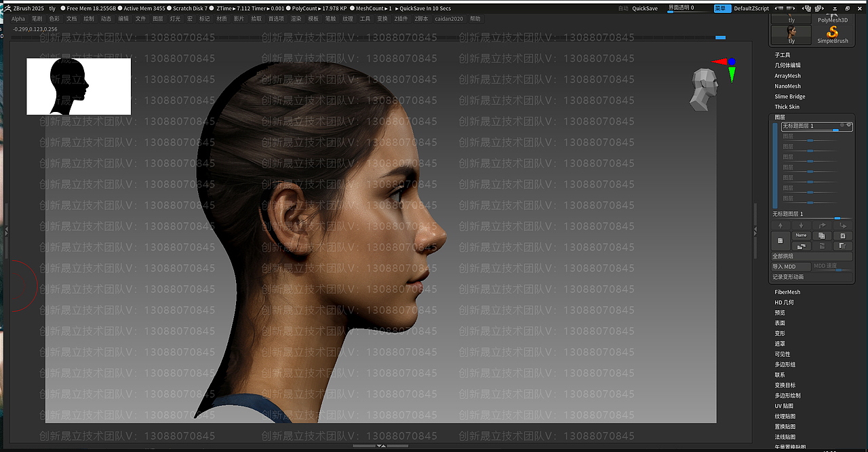
Task: Open the caidan2020 menu
Action: [x=449, y=19]
